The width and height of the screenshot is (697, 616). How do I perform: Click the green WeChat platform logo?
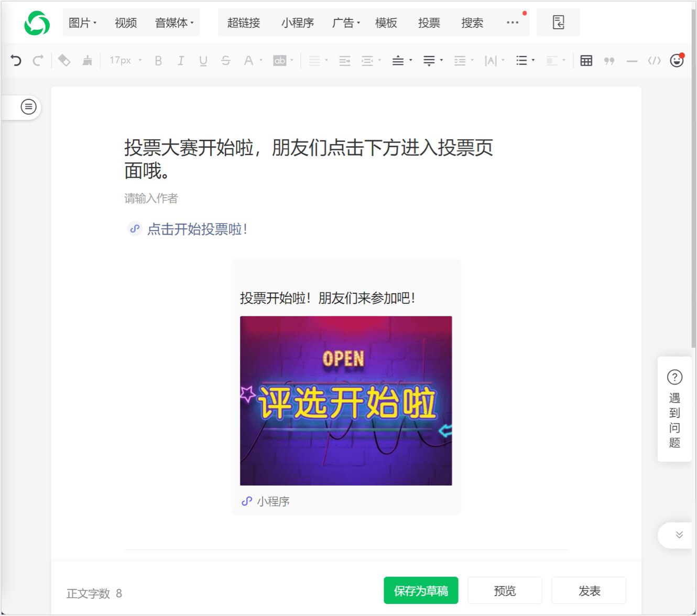click(x=37, y=23)
